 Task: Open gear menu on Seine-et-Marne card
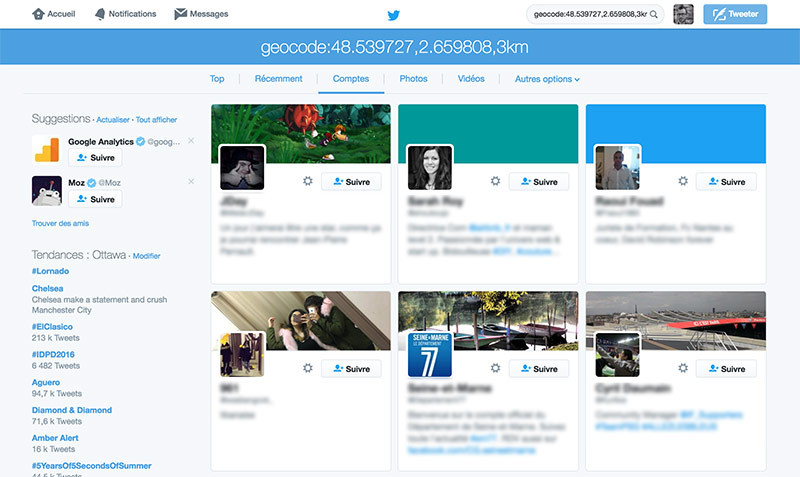point(495,368)
